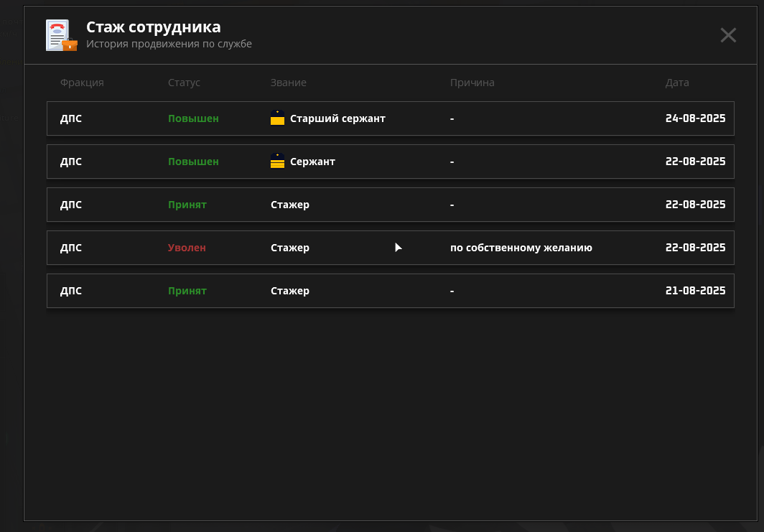The image size is (764, 532).
Task: Select the Старший сержант rank text
Action: pos(337,118)
